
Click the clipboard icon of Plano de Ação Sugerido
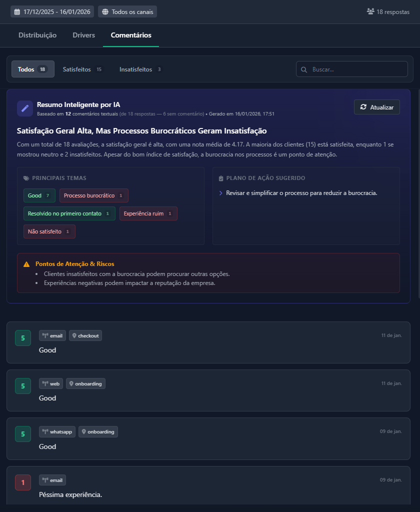coord(220,178)
